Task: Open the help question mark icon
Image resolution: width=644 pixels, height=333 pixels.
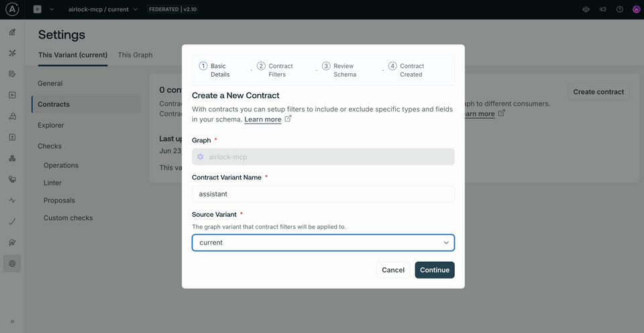Action: (619, 9)
